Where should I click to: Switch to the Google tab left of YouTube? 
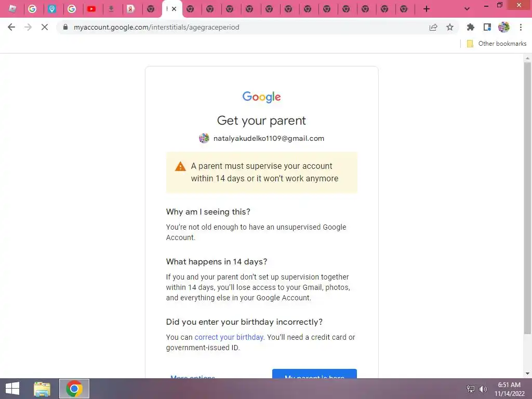click(x=72, y=9)
